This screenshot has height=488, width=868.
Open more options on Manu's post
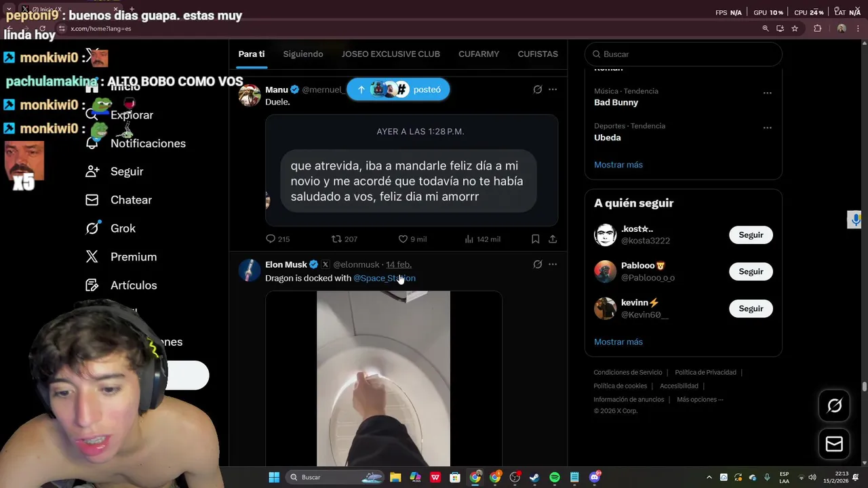(x=553, y=89)
